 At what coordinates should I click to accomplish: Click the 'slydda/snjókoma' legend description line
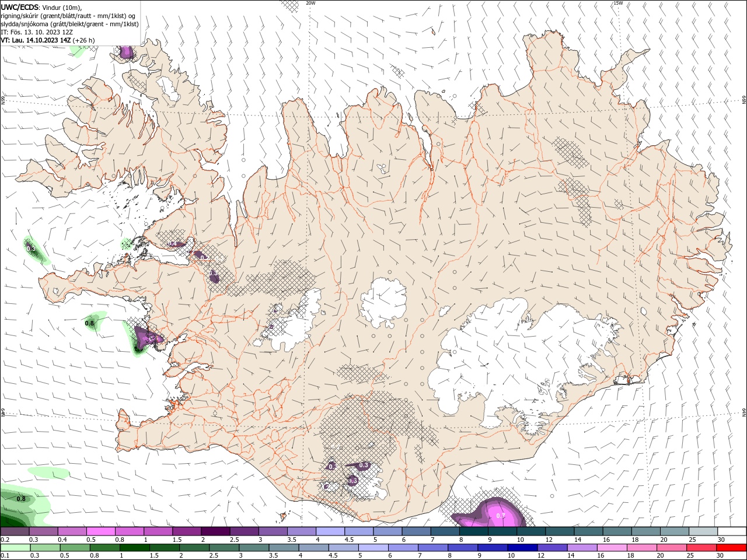[x=69, y=24]
